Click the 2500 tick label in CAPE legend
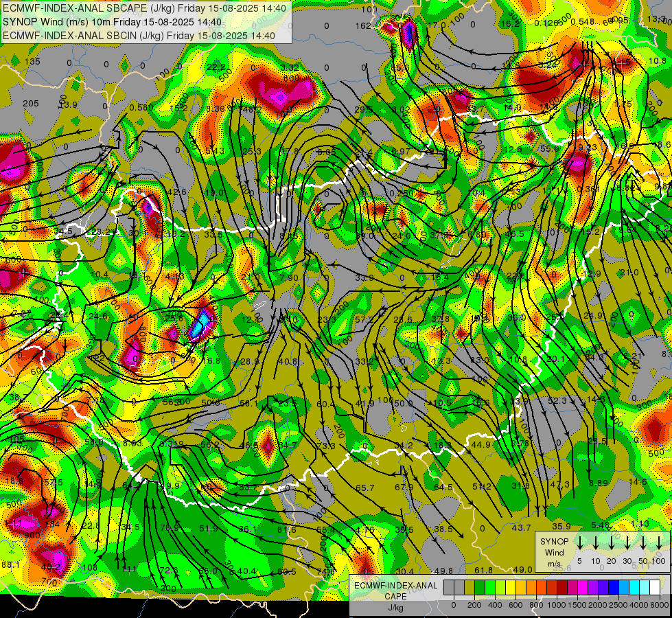The image size is (672, 618). tap(618, 605)
